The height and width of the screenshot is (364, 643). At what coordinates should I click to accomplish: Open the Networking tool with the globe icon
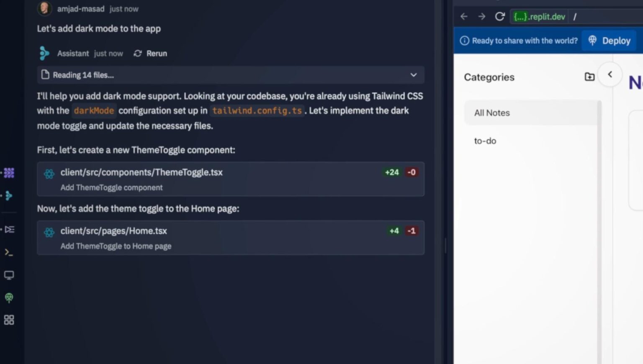pyautogui.click(x=9, y=298)
